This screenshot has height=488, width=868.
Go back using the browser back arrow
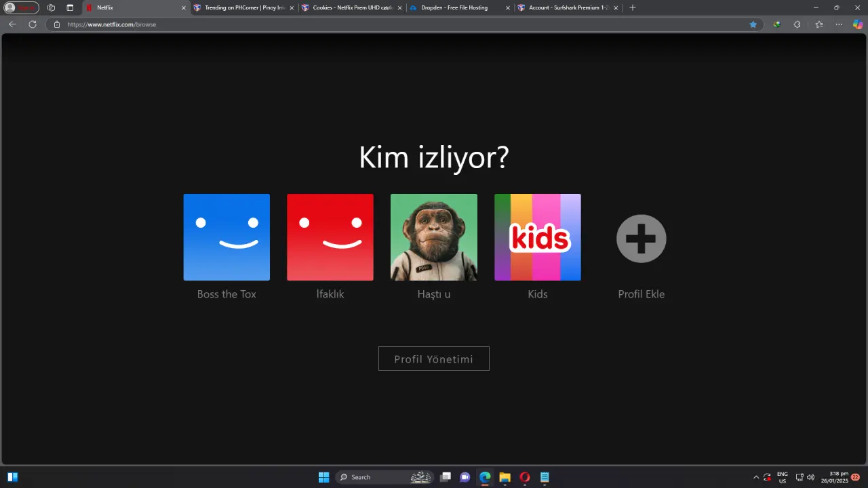(x=12, y=24)
